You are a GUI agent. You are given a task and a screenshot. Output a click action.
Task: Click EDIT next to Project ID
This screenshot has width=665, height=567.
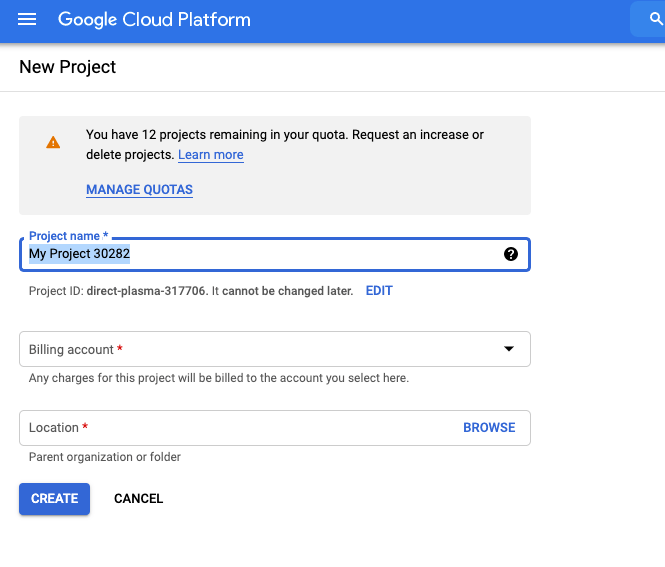tap(379, 291)
